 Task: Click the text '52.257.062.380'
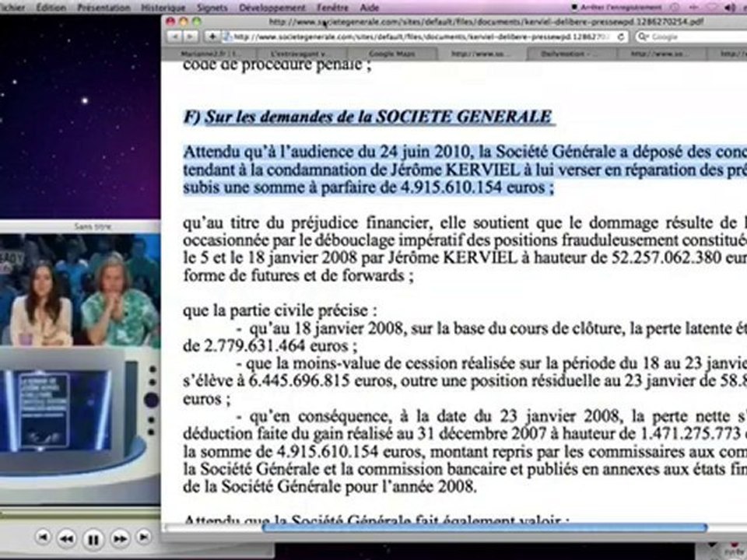[x=665, y=257]
